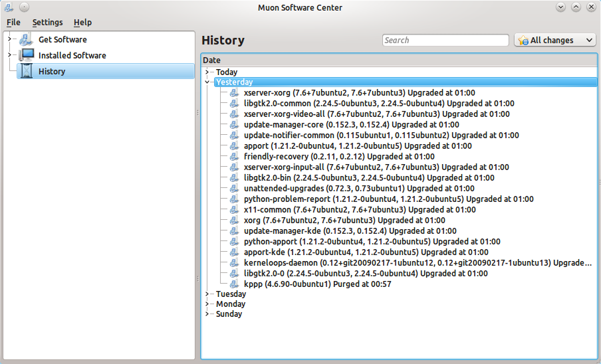601x364 pixels.
Task: Expand the Today history group
Action: tap(207, 72)
